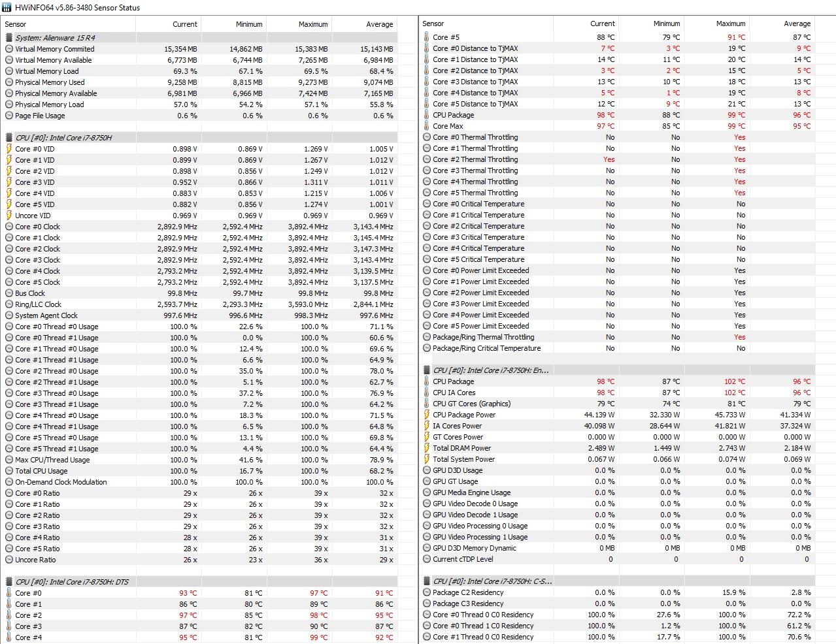Click the right panel Average column header
This screenshot has height=644, width=836.
[x=797, y=24]
